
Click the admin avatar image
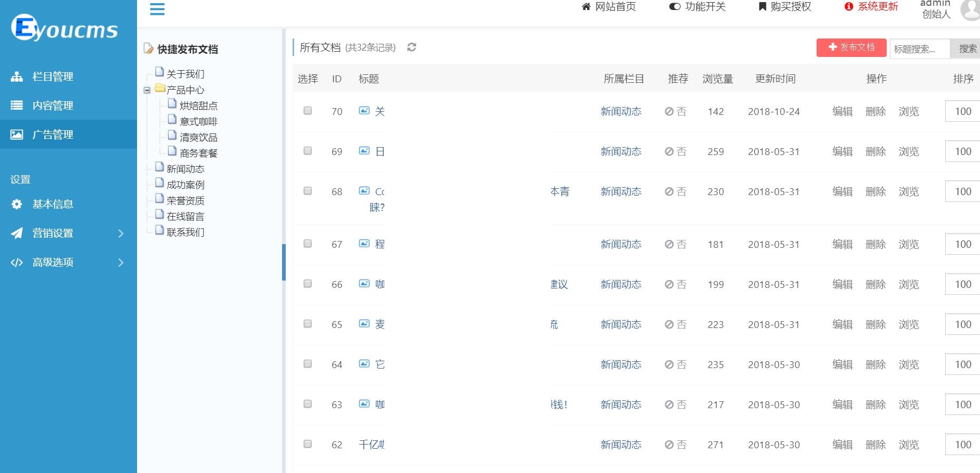(971, 9)
